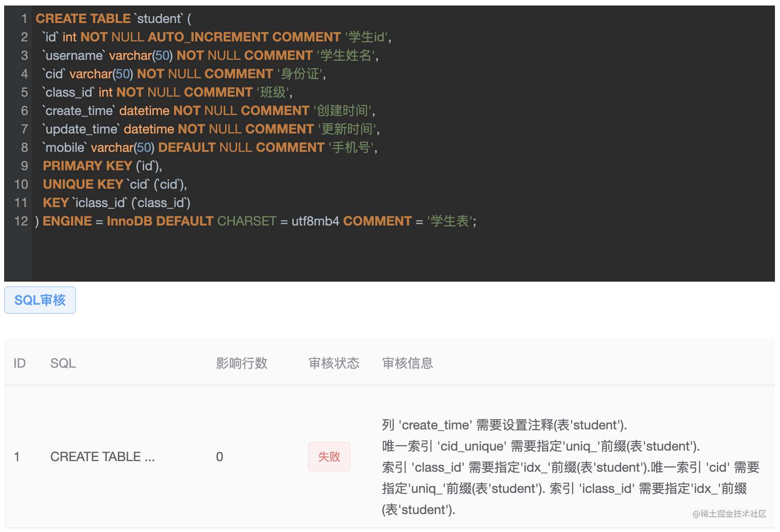Click the 失败 status badge
Screen dimensions: 780x532
[329, 457]
